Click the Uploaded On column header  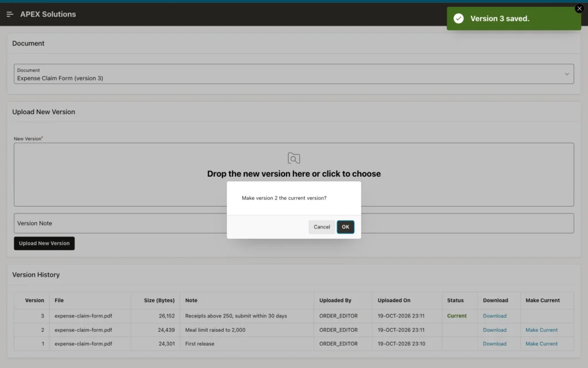tap(394, 300)
